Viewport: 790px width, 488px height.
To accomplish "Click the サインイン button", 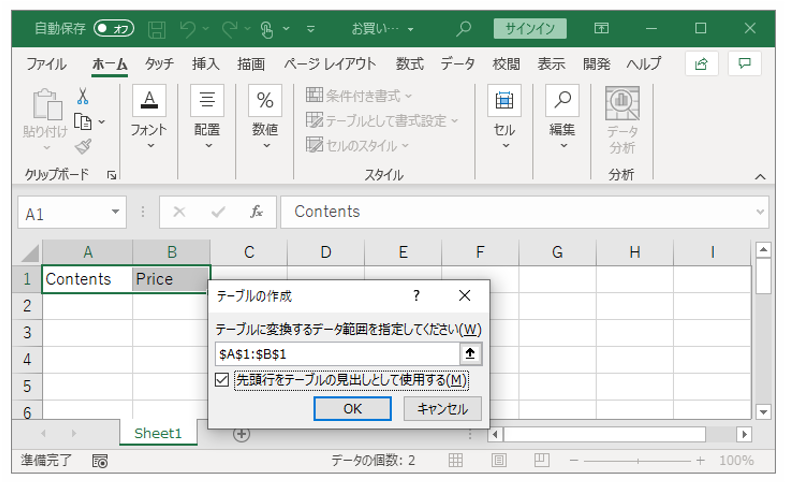I will click(530, 29).
